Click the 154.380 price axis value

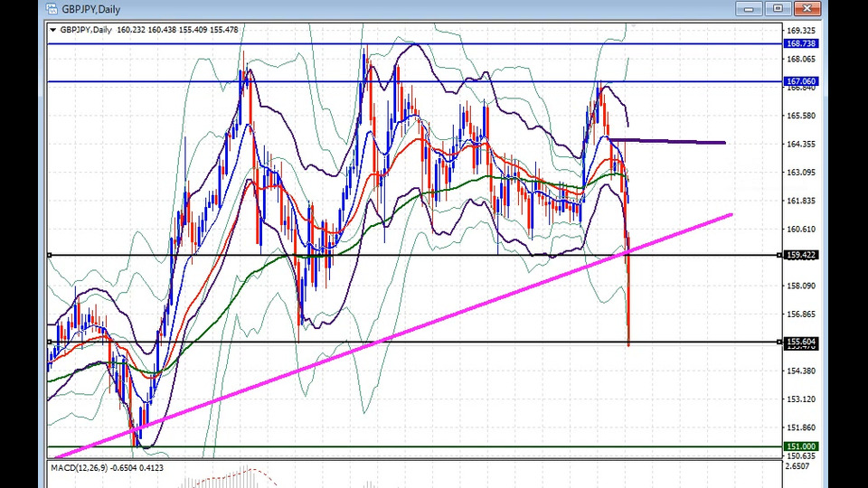(x=801, y=371)
